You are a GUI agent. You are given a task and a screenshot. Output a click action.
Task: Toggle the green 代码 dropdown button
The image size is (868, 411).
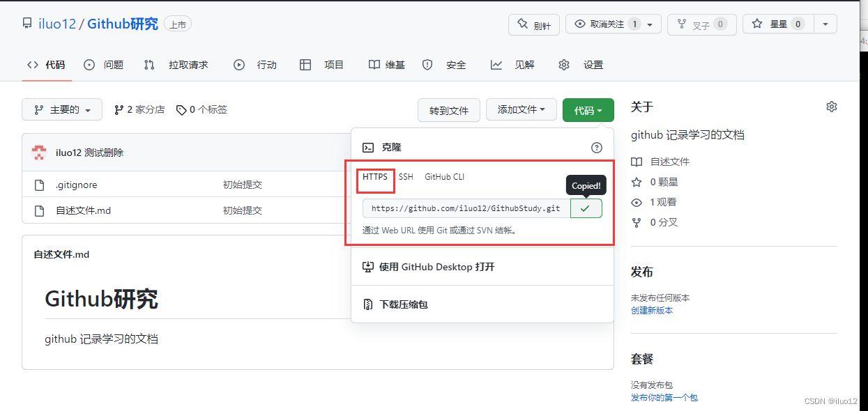[x=588, y=110]
